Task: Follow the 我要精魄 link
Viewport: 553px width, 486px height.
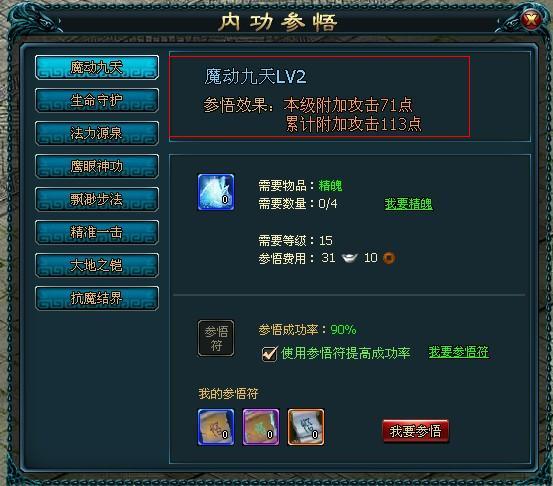Action: [408, 204]
